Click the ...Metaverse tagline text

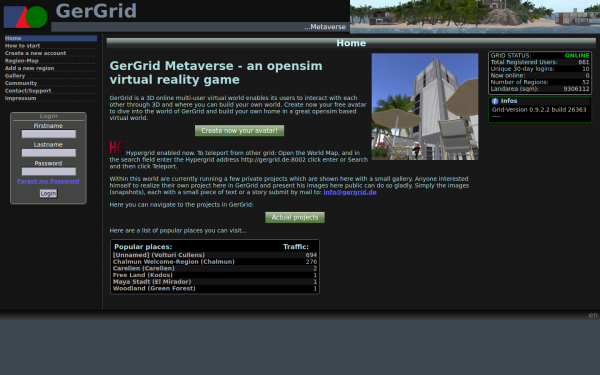(x=325, y=27)
